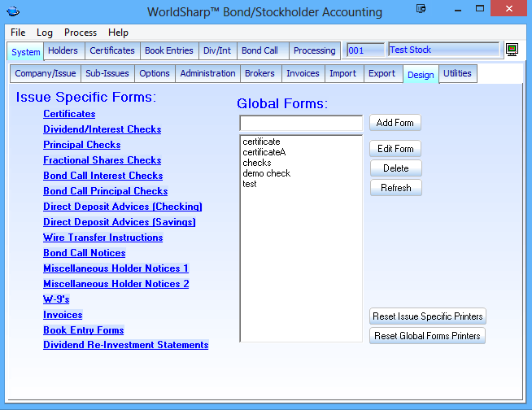
Task: Open the Dividend/Interest Checks form link
Action: 102,129
